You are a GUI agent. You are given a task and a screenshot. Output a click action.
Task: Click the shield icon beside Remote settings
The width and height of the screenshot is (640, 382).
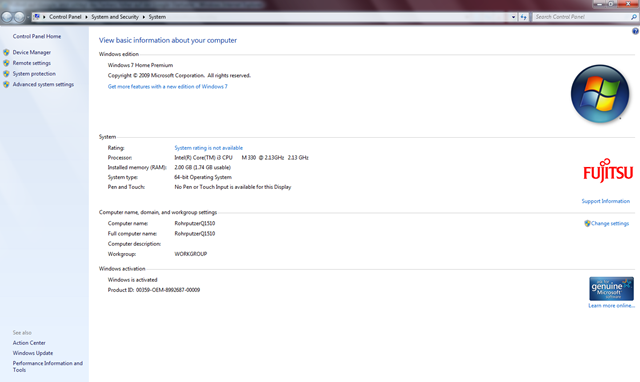6,63
